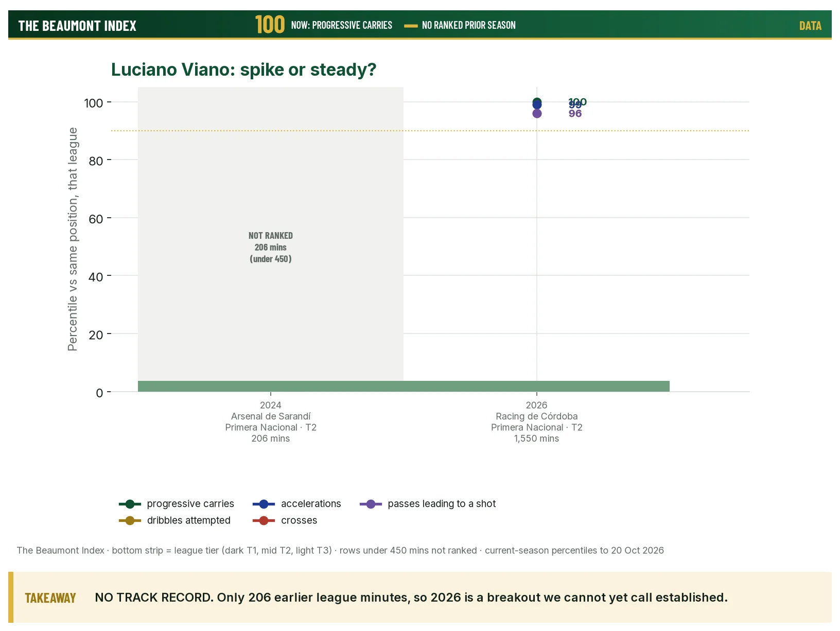Click the large 100 header figure

270,24
